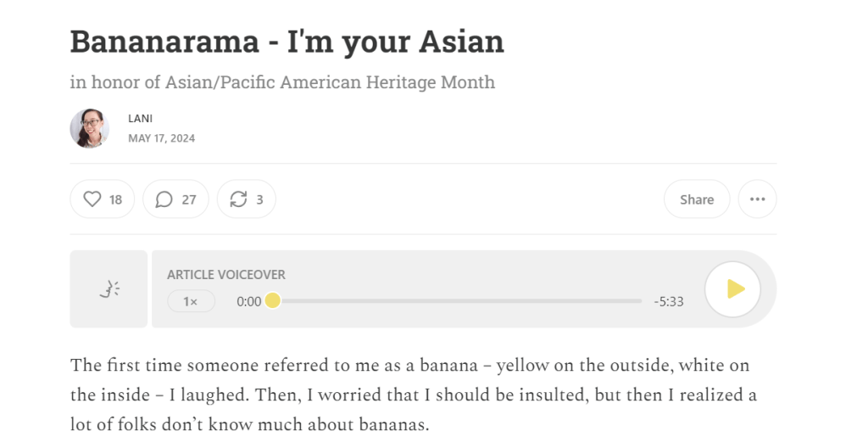
Task: Click the speaking-face voiceover icon
Action: [x=108, y=289]
